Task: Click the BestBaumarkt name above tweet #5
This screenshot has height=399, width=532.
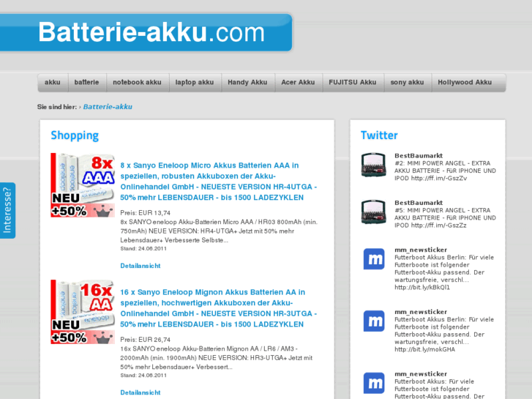Action: click(x=419, y=203)
